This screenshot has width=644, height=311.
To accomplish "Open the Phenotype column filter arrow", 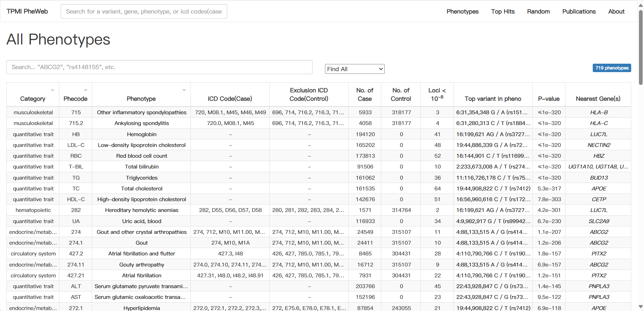I will (184, 90).
